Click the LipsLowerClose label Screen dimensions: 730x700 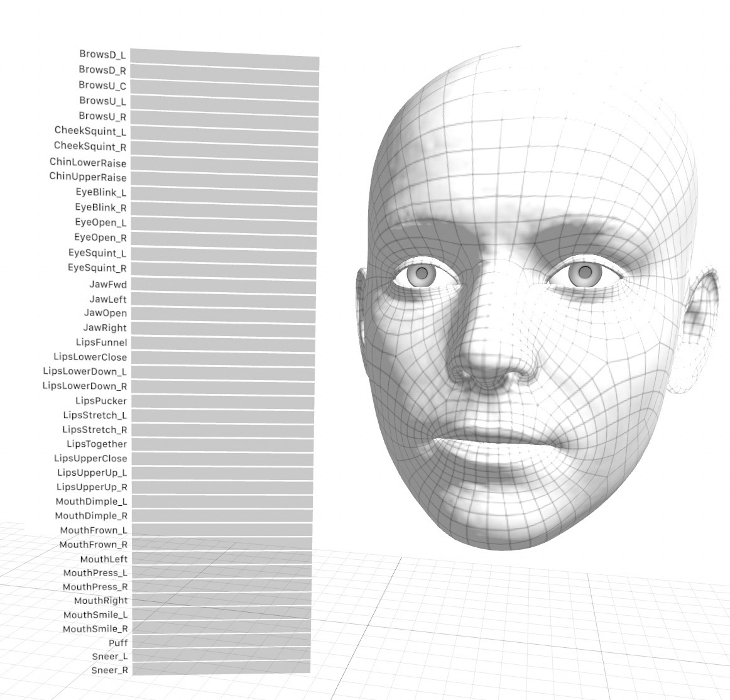click(90, 357)
